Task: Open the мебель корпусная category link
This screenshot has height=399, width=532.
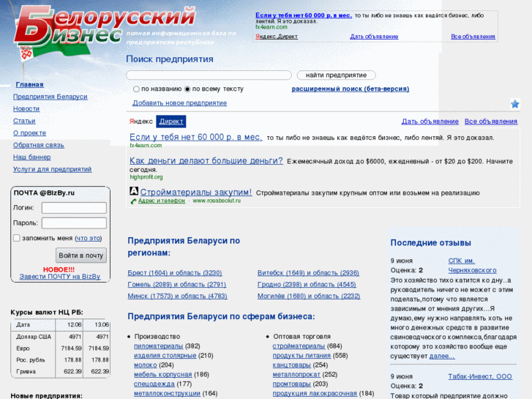Action: [163, 375]
